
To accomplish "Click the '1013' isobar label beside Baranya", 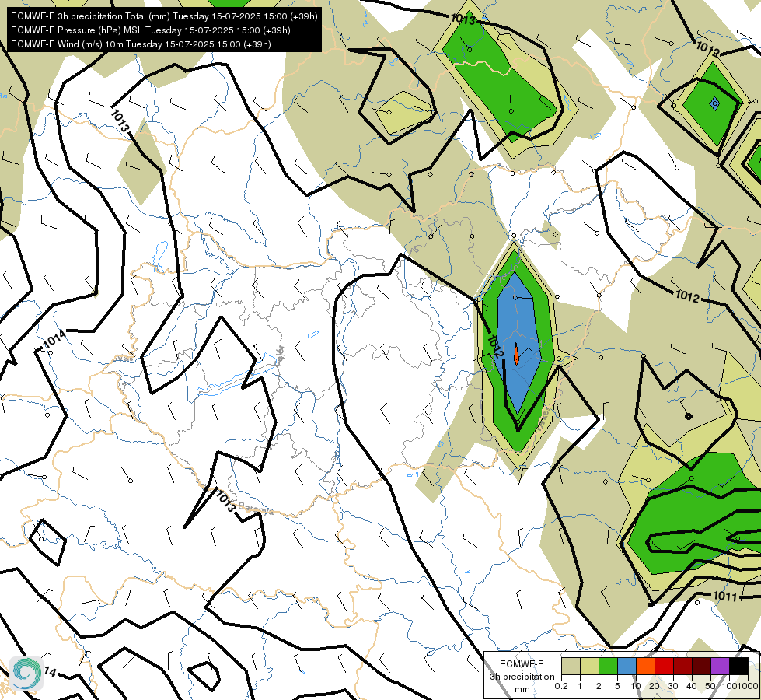I will coord(225,501).
